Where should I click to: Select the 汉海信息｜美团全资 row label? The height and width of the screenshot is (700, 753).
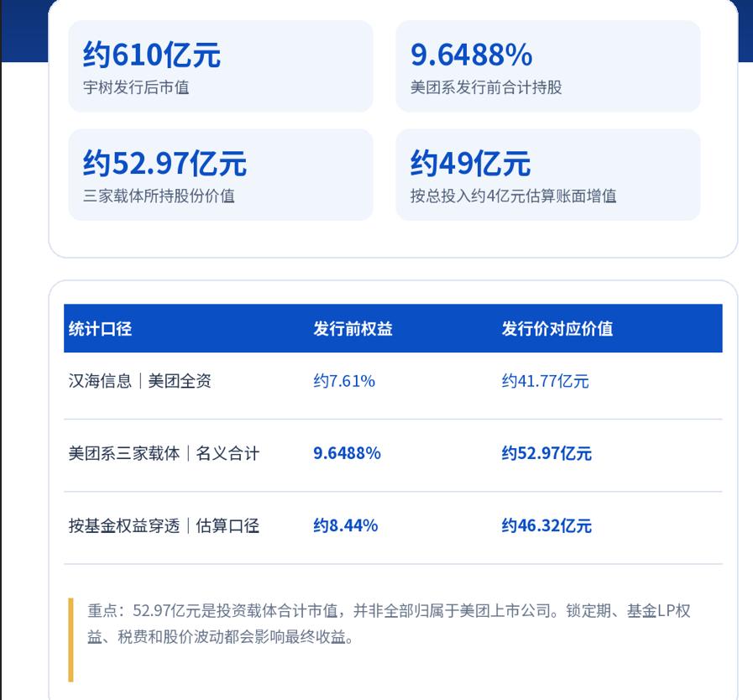click(x=139, y=381)
